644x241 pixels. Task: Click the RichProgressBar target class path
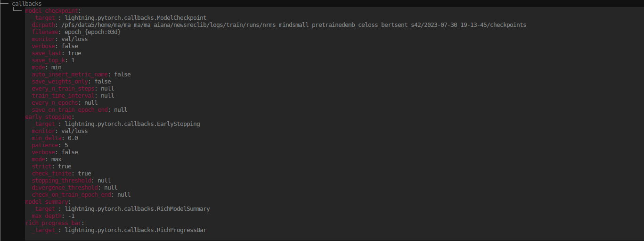135,230
